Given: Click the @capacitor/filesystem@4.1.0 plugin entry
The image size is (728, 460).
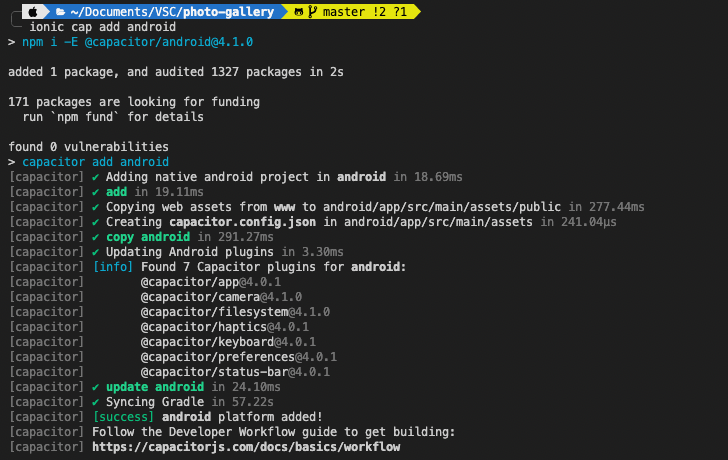Looking at the screenshot, I should [235, 312].
